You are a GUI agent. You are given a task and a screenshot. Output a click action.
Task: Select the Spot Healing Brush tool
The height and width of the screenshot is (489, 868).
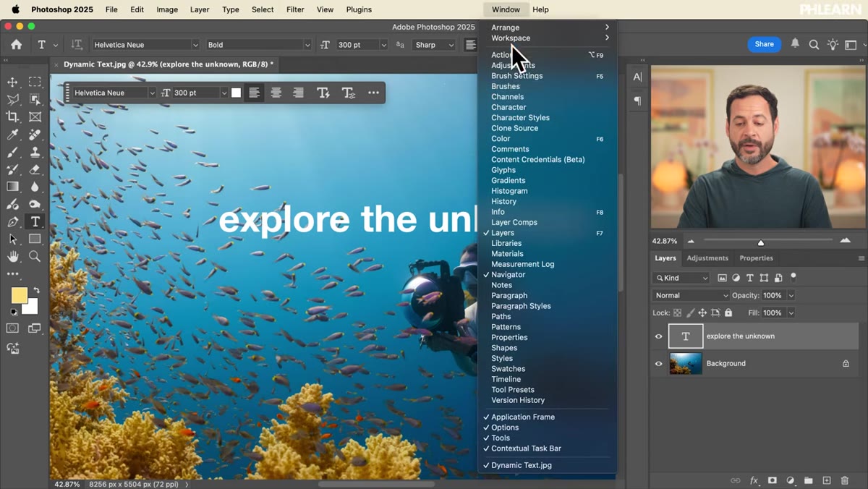click(35, 135)
